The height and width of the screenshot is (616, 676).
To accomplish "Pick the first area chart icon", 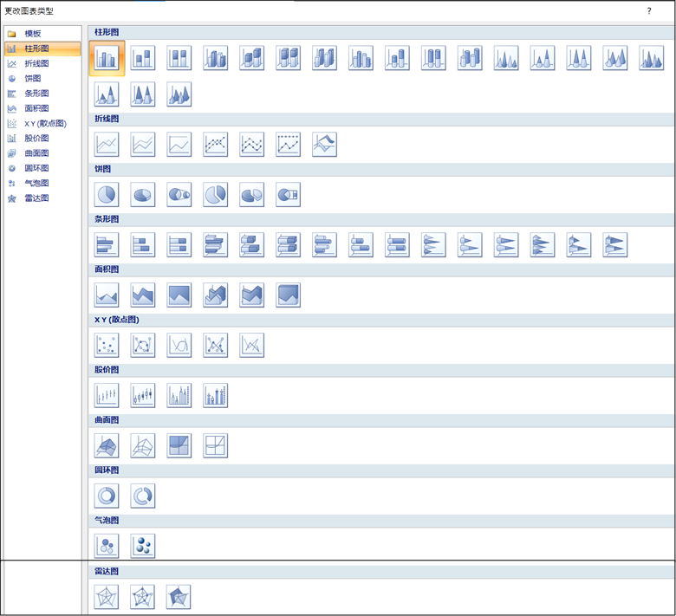I will [x=107, y=295].
